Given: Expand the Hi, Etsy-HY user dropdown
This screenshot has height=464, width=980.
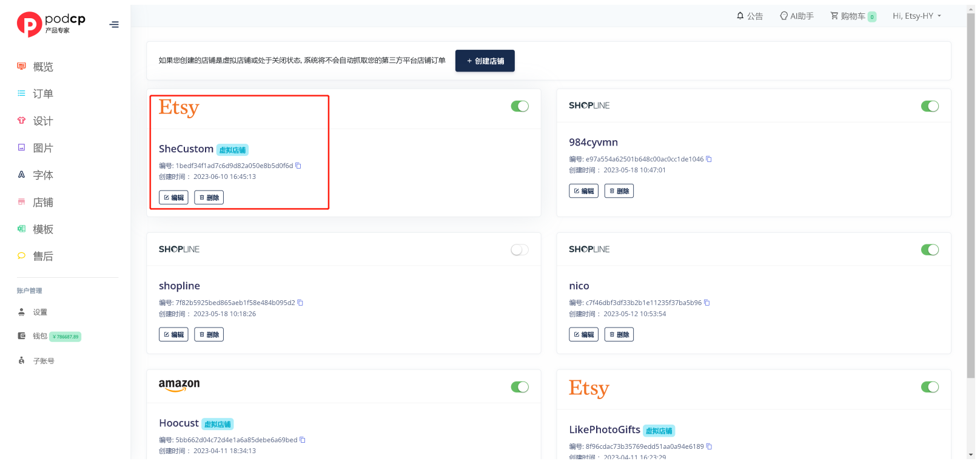Looking at the screenshot, I should tap(917, 16).
